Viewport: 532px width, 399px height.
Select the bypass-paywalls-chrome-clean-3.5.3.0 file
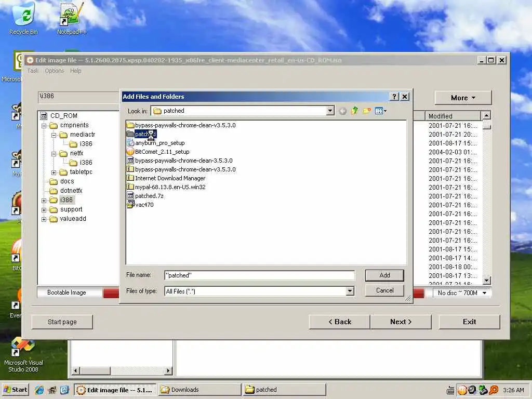pos(183,161)
